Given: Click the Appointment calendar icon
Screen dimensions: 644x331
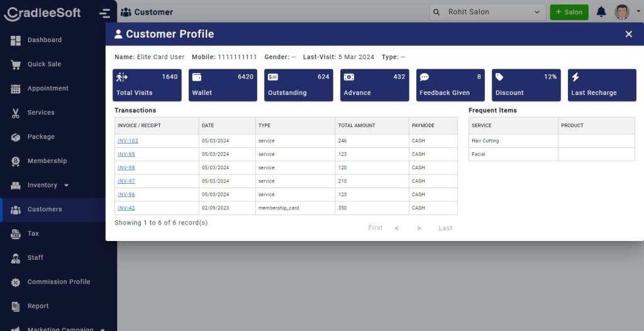Looking at the screenshot, I should click(x=16, y=89).
